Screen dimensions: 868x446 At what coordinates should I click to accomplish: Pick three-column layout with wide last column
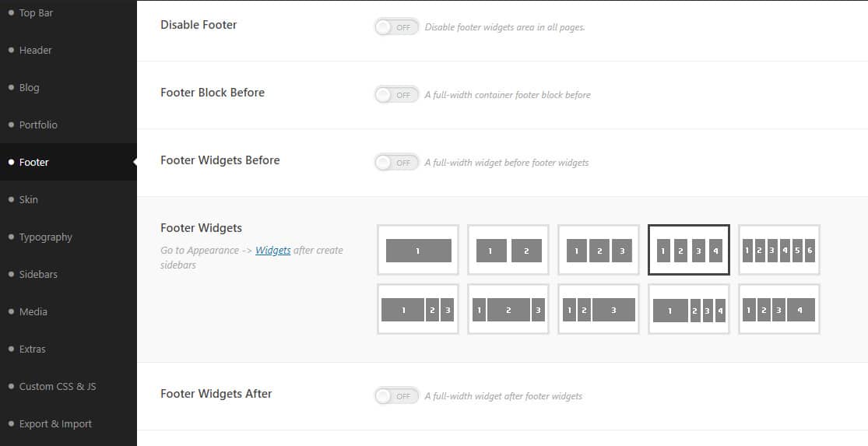pyautogui.click(x=599, y=309)
